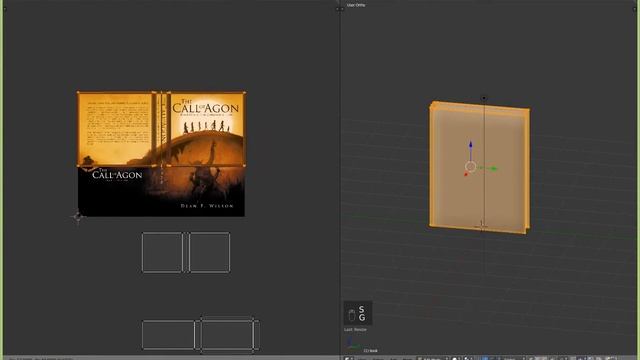Image resolution: width=640 pixels, height=360 pixels.
Task: Select the upper-right square UV island
Action: [x=209, y=252]
